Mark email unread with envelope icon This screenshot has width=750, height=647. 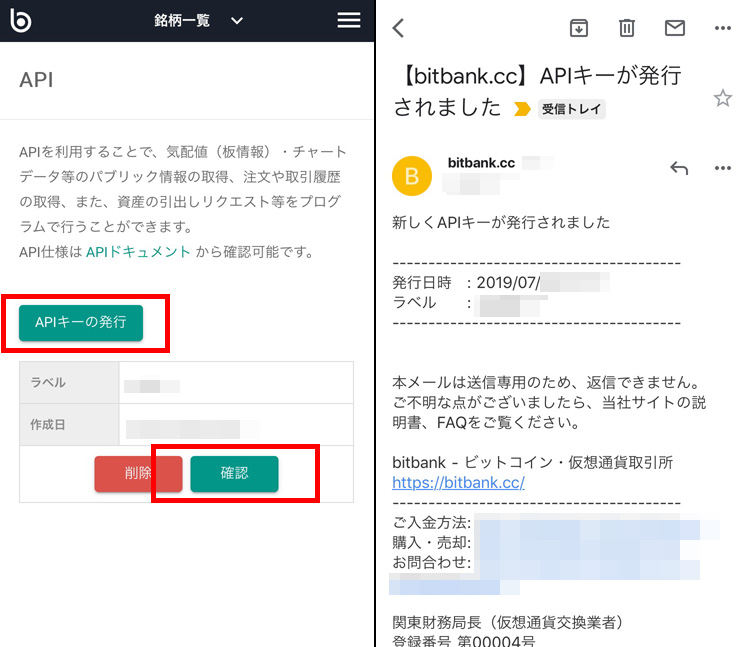click(x=675, y=28)
